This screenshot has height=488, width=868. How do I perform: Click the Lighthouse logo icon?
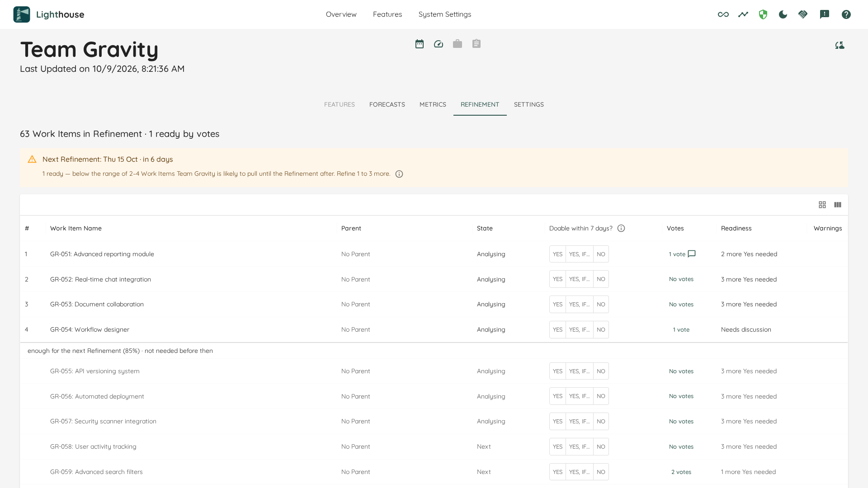pyautogui.click(x=22, y=14)
